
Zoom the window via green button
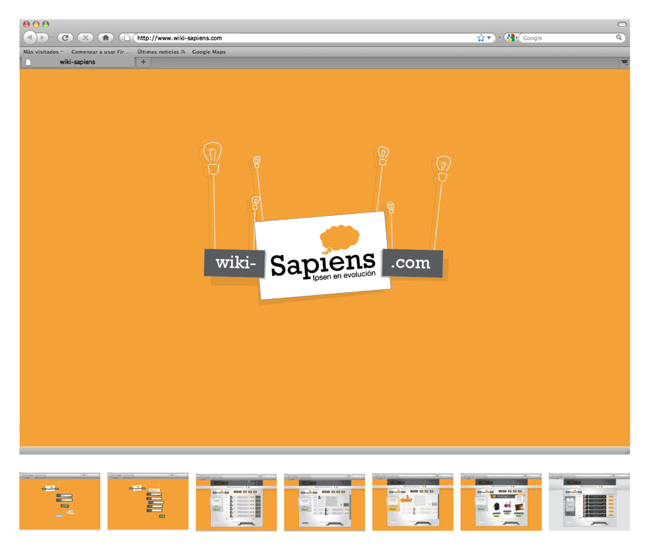46,24
